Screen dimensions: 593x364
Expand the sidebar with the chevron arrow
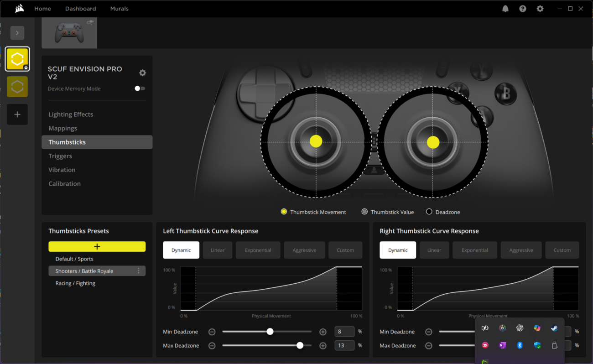point(17,33)
